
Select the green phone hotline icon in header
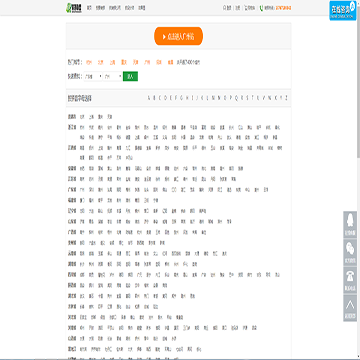point(261,8)
